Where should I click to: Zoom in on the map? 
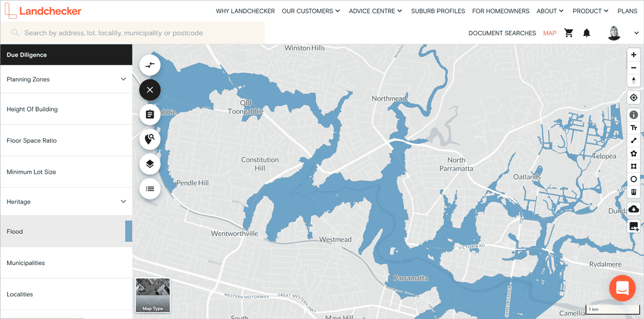(x=634, y=55)
